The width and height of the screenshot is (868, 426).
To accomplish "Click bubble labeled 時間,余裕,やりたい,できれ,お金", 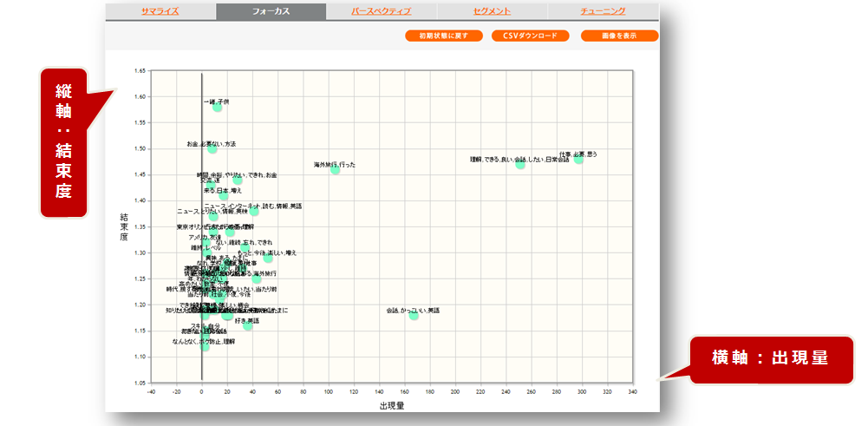I will click(x=238, y=180).
